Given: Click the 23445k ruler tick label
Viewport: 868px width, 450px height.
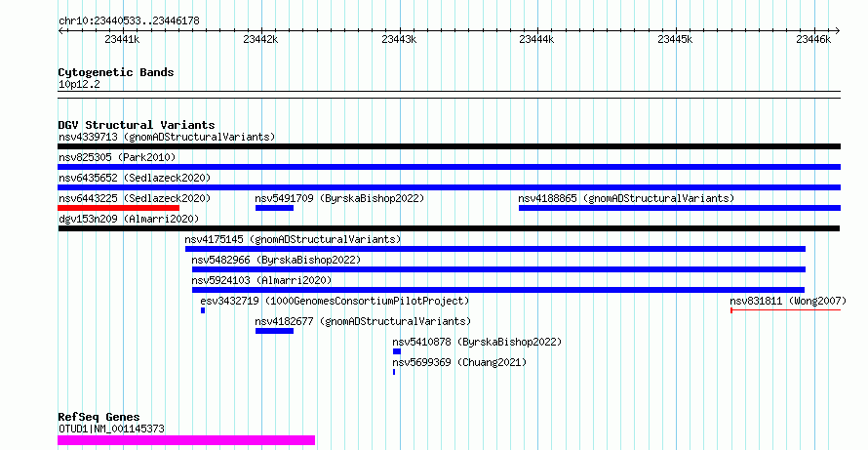Looking at the screenshot, I should 675,39.
